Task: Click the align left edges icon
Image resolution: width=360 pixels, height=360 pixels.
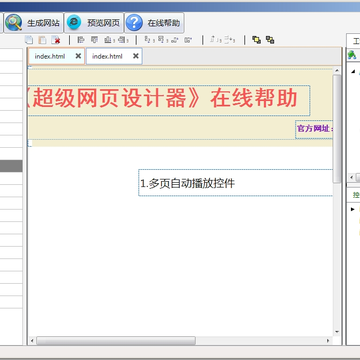Action: tap(81, 40)
